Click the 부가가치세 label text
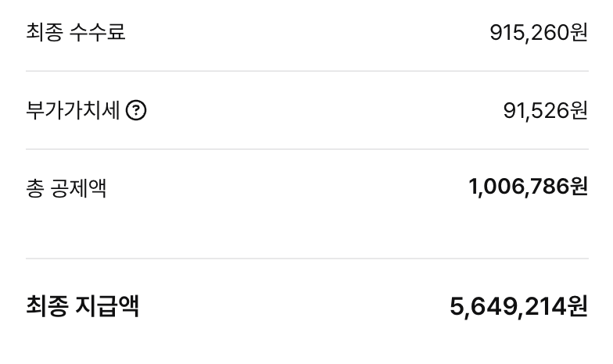The height and width of the screenshot is (364, 613). (x=73, y=111)
